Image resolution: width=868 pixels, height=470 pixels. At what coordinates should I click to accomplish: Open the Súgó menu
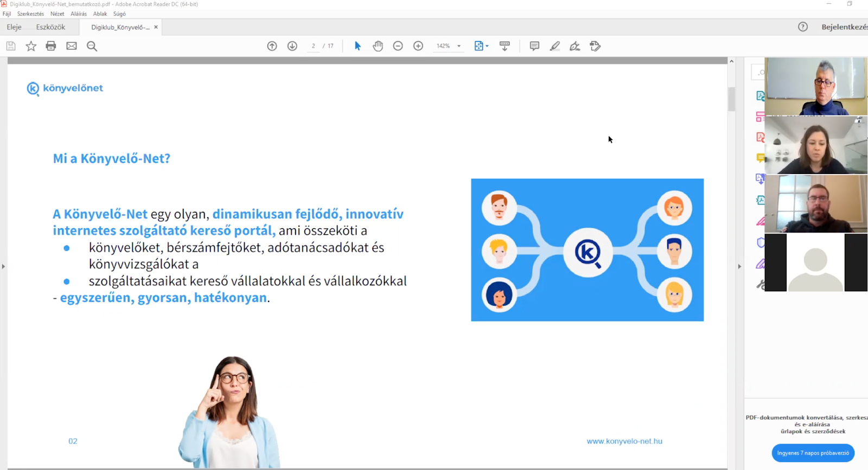pos(119,14)
